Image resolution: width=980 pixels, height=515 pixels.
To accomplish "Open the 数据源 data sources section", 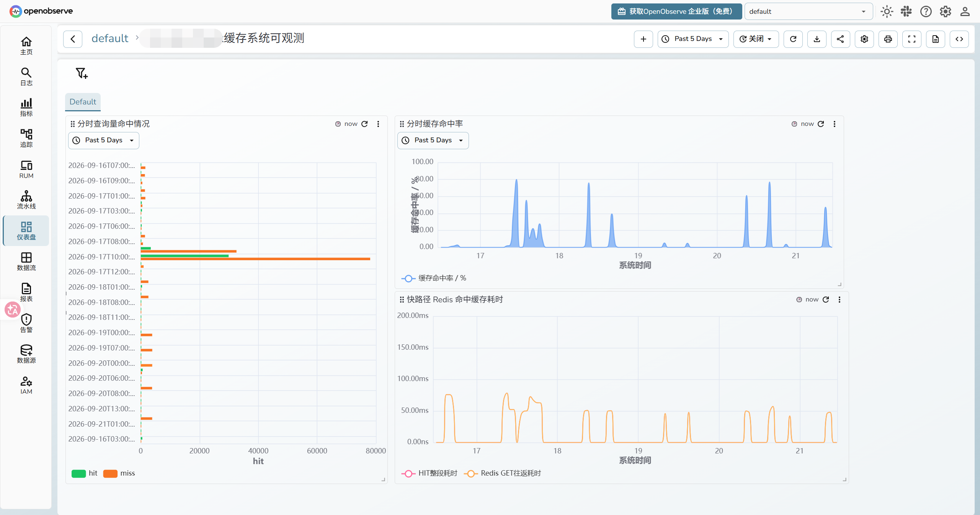I will point(26,354).
